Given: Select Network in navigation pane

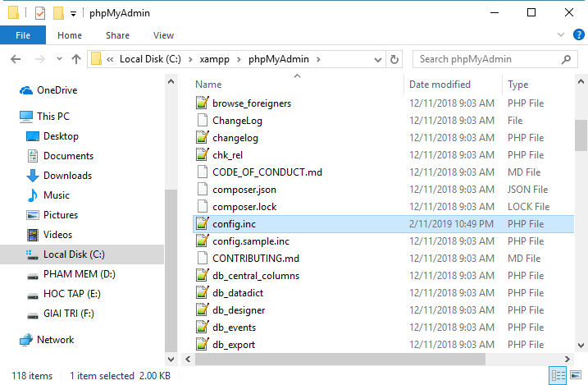Looking at the screenshot, I should coord(55,340).
